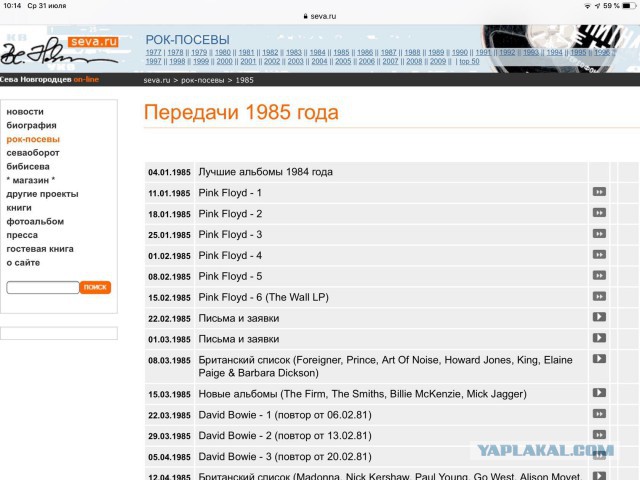
Task: Open the пресса section
Action: (x=22, y=235)
